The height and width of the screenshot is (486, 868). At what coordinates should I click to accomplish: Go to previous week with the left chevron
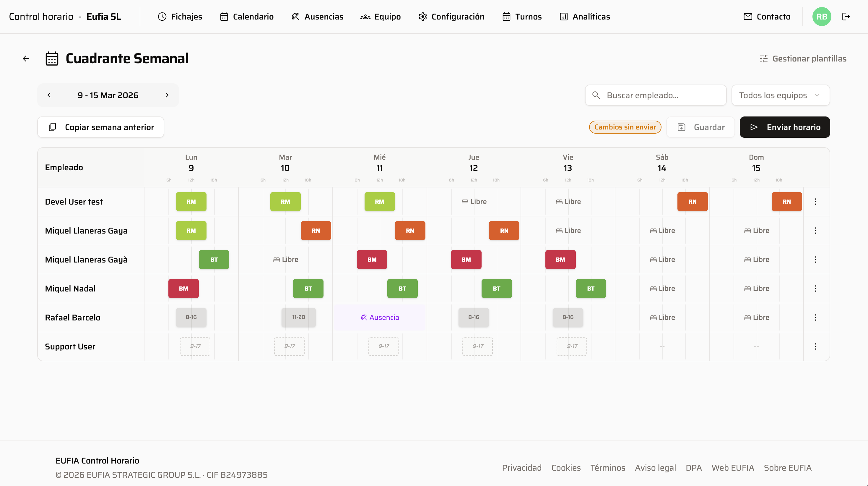49,95
